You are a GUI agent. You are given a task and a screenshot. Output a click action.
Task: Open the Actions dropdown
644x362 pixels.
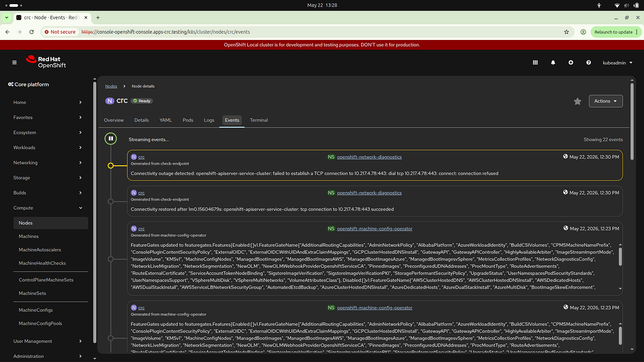606,101
